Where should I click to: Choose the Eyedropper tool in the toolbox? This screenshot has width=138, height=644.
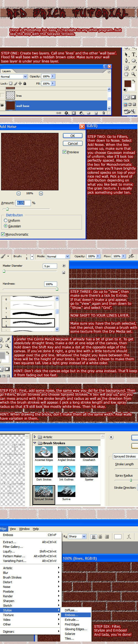pos(134,68)
